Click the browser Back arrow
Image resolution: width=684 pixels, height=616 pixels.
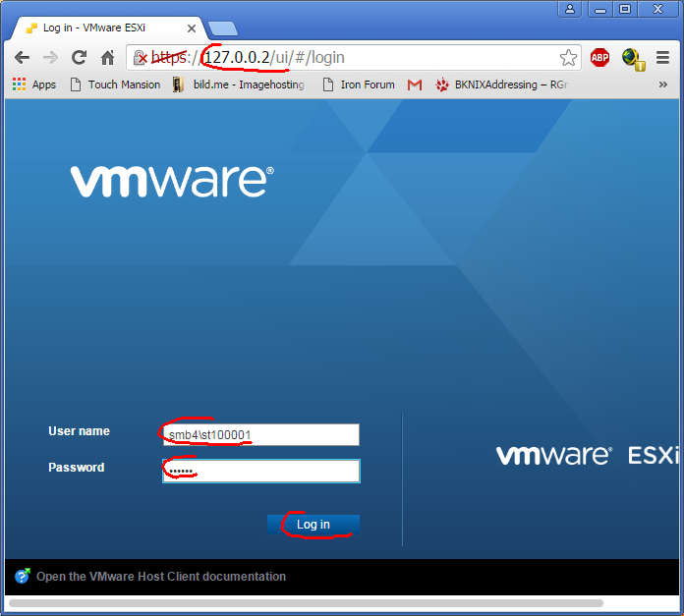click(22, 58)
